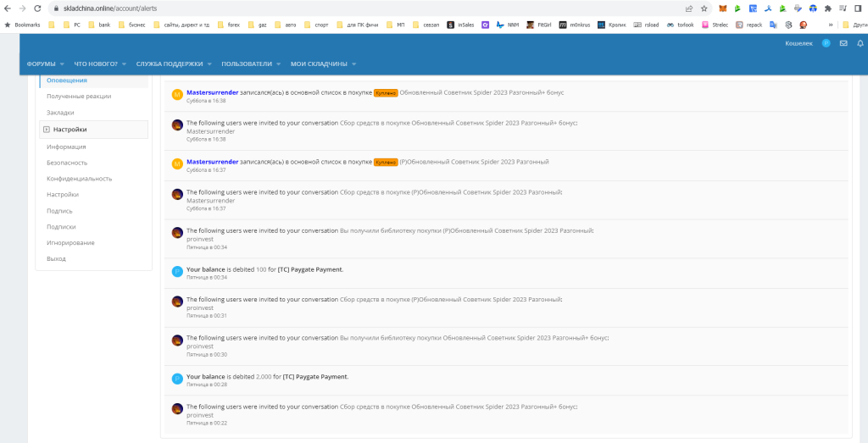
Task: Open the FitGirl bookmark
Action: click(538, 25)
